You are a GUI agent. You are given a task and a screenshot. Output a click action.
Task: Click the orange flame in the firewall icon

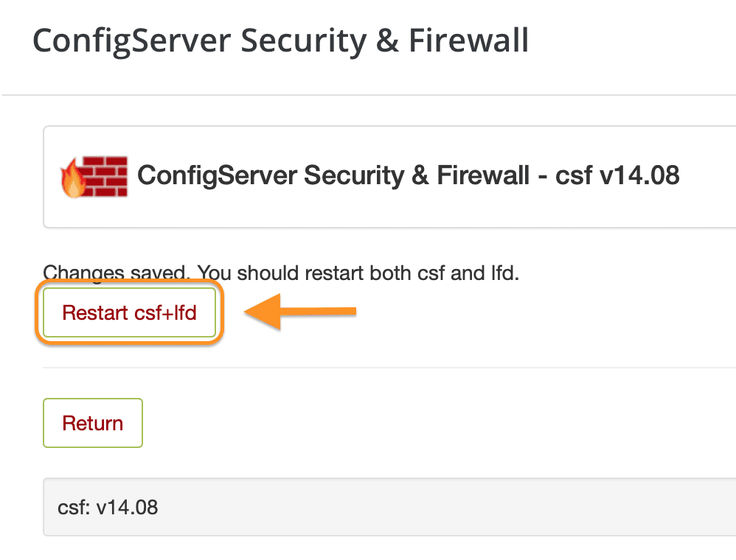pos(74,181)
